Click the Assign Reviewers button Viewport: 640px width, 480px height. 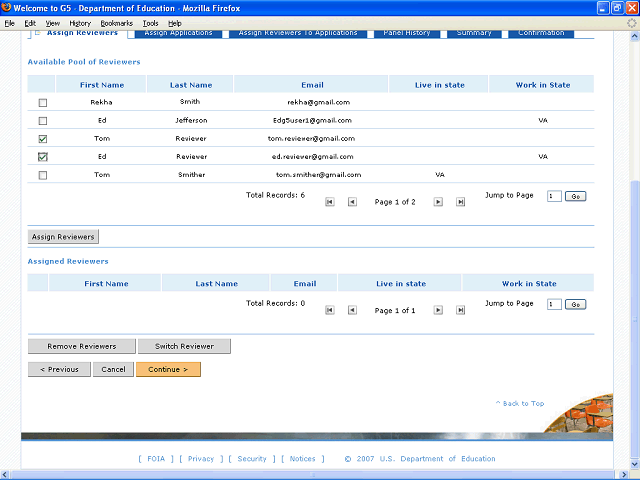coord(63,237)
